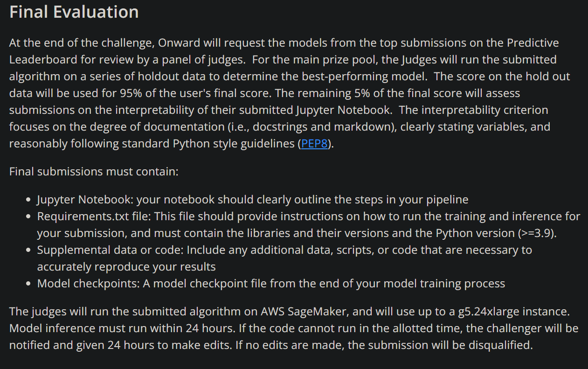The image size is (588, 369).
Task: Click the bullet dot before Model checkpoints
Action: (29, 284)
